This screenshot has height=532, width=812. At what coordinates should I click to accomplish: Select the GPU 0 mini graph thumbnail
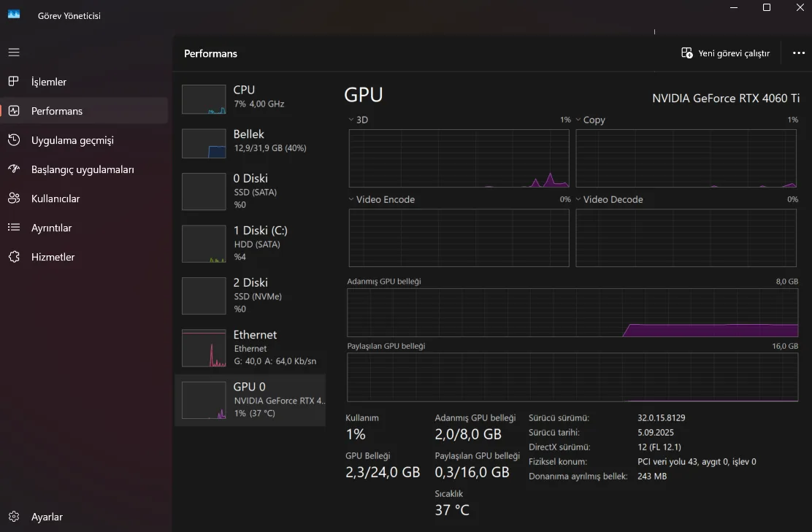pyautogui.click(x=204, y=401)
